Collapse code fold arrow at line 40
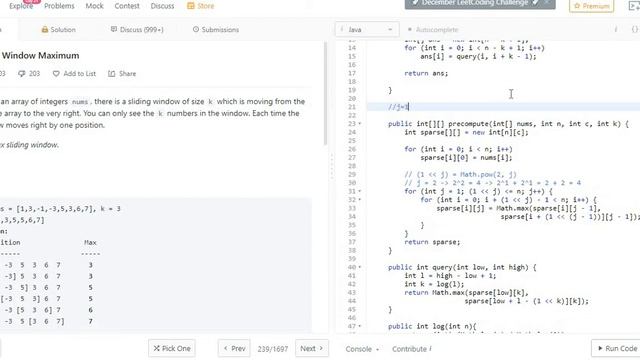 [x=360, y=267]
